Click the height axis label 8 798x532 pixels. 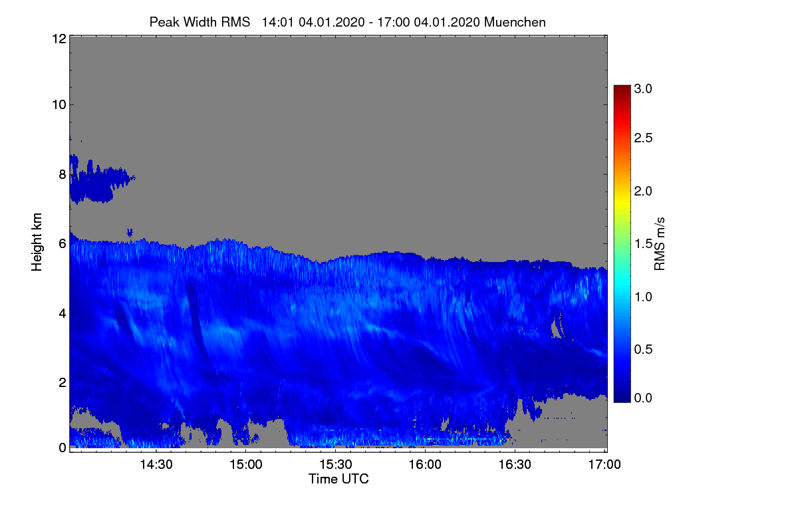tap(62, 174)
